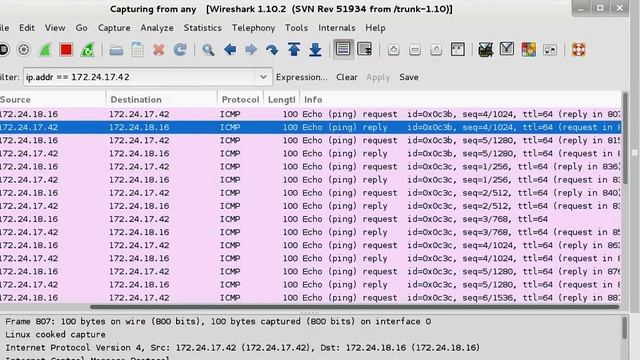The width and height of the screenshot is (640, 360).
Task: Sort by the Length column header
Action: coord(282,100)
